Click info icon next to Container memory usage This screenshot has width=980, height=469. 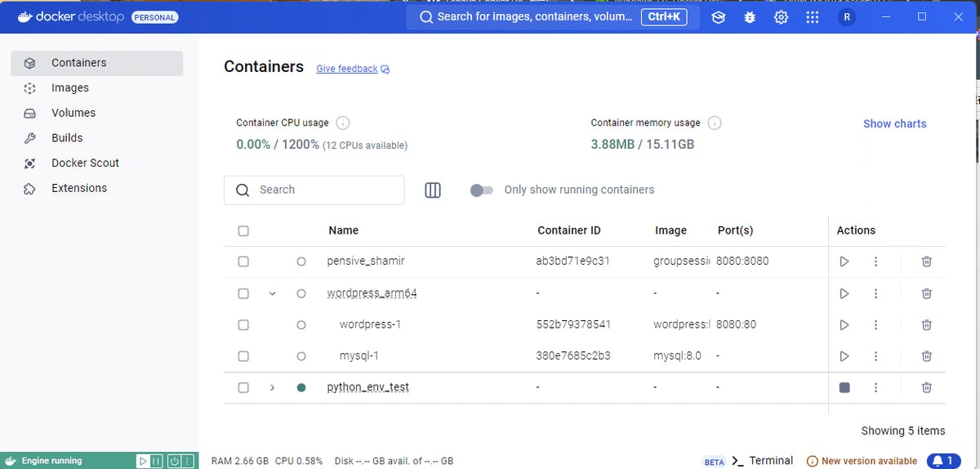[715, 123]
